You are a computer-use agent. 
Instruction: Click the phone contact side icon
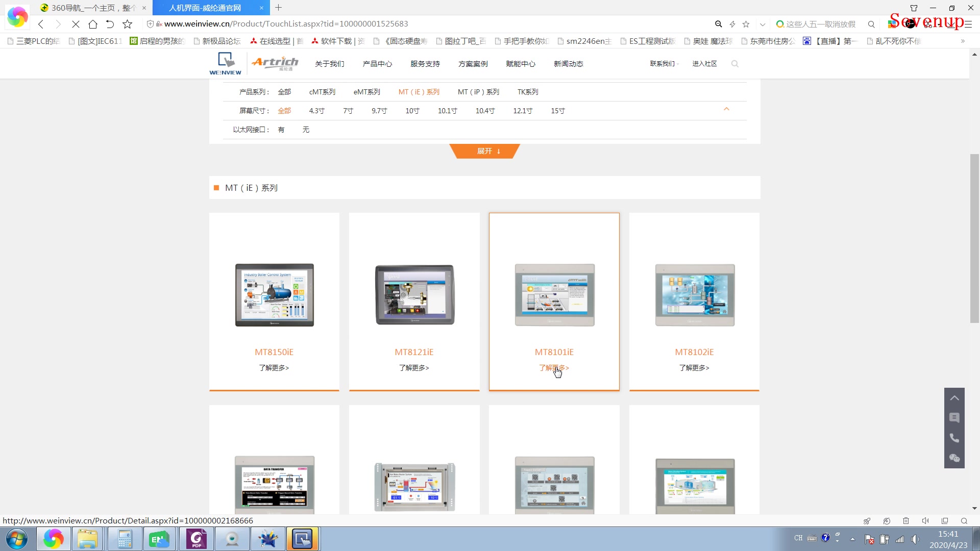pos(954,438)
